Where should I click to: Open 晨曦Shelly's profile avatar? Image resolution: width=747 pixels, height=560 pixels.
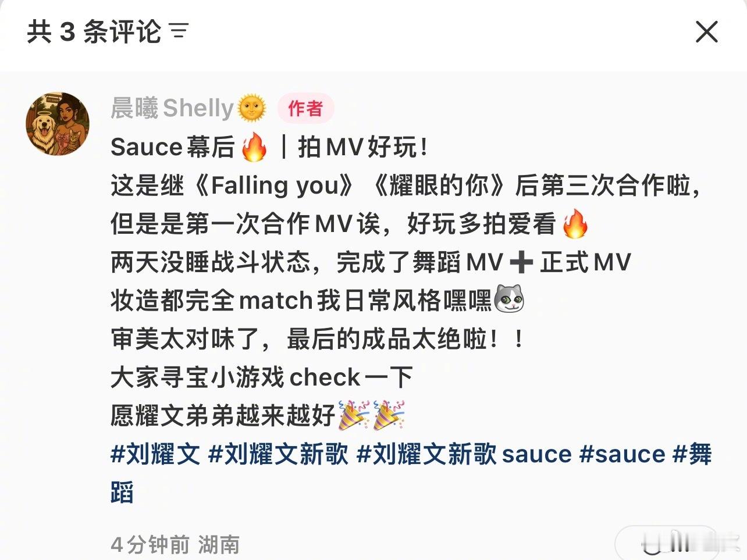pyautogui.click(x=58, y=124)
